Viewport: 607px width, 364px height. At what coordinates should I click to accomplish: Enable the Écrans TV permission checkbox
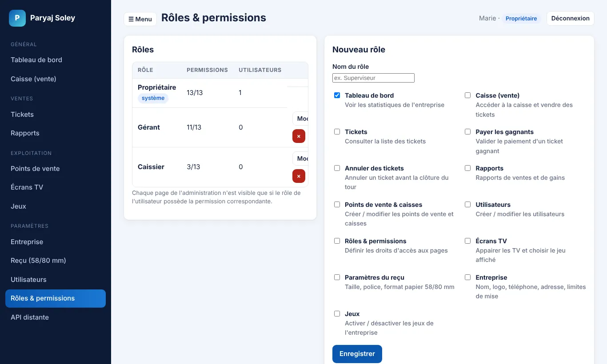467,241
